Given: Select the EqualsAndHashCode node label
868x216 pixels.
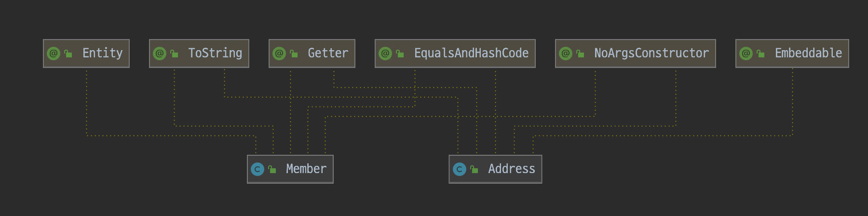Looking at the screenshot, I should 471,53.
